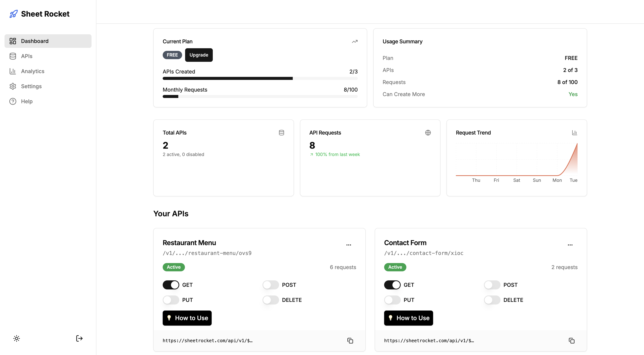Open Analytics in the sidebar
The height and width of the screenshot is (355, 644).
[33, 71]
